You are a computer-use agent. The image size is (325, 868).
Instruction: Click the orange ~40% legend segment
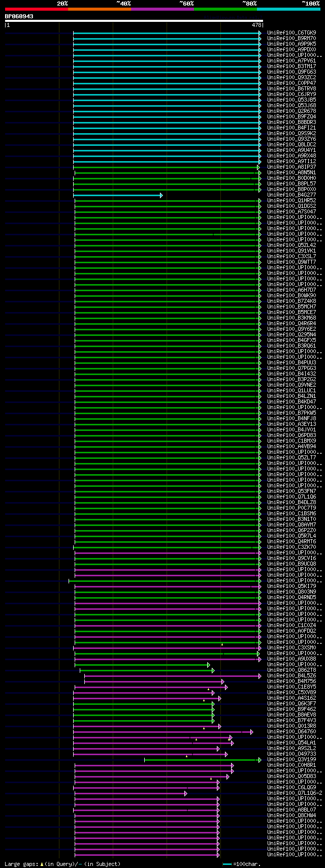click(x=100, y=9)
